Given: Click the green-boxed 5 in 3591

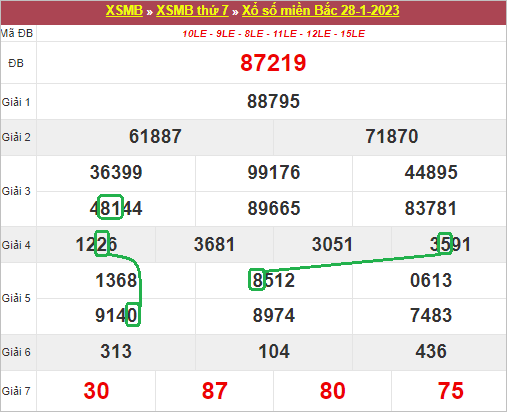Looking at the screenshot, I should pyautogui.click(x=445, y=244).
